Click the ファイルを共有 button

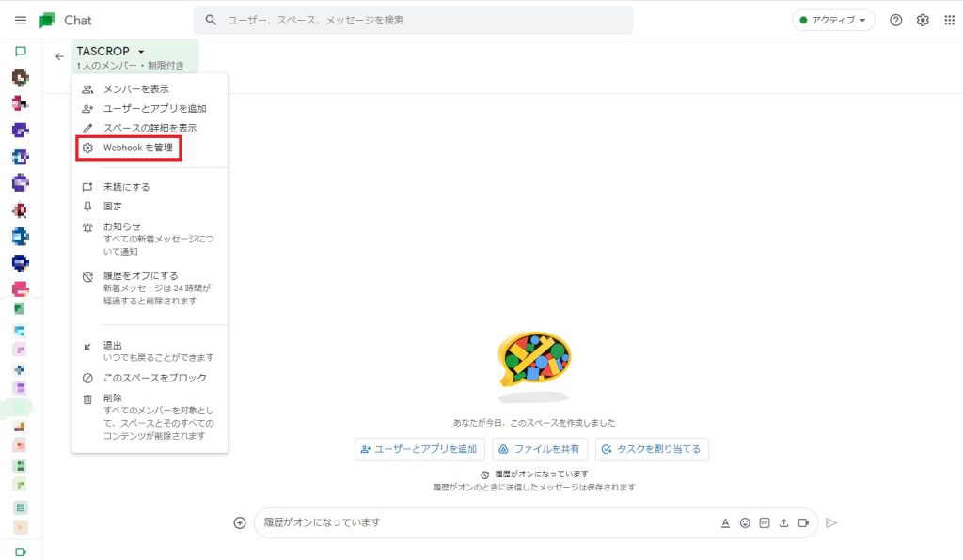pos(540,449)
